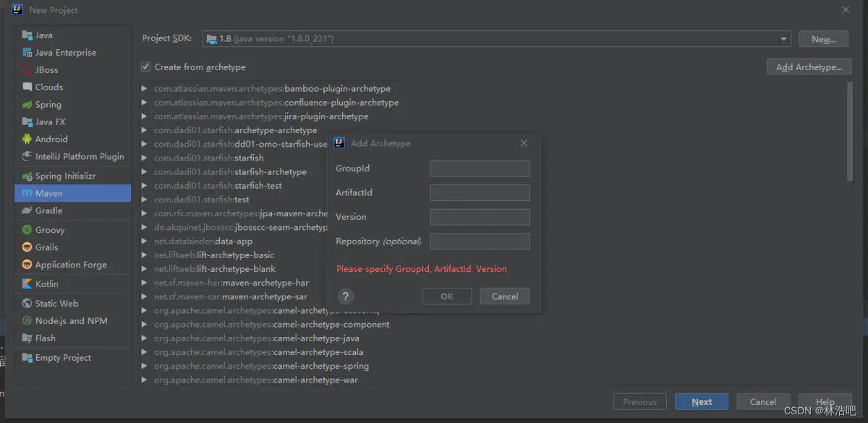868x423 pixels.
Task: Select IntelliJ Platform Plugin icon
Action: click(27, 156)
